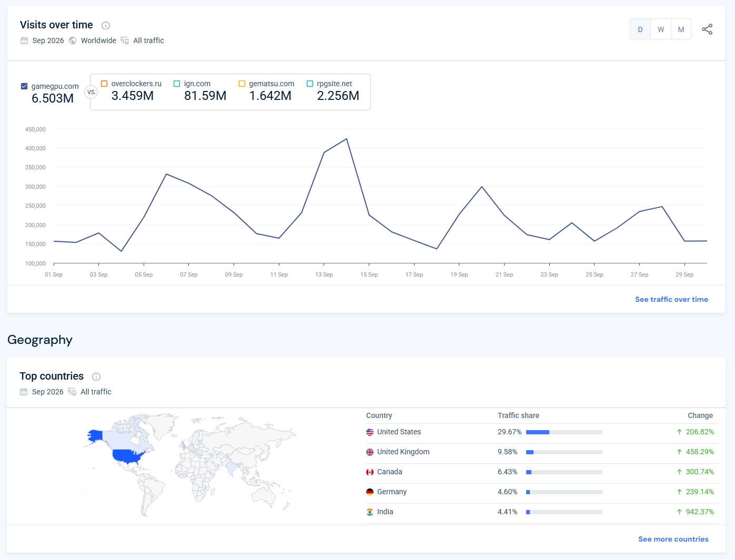The height and width of the screenshot is (560, 735).
Task: Click the 81.59M visits value for ign.com
Action: click(205, 96)
